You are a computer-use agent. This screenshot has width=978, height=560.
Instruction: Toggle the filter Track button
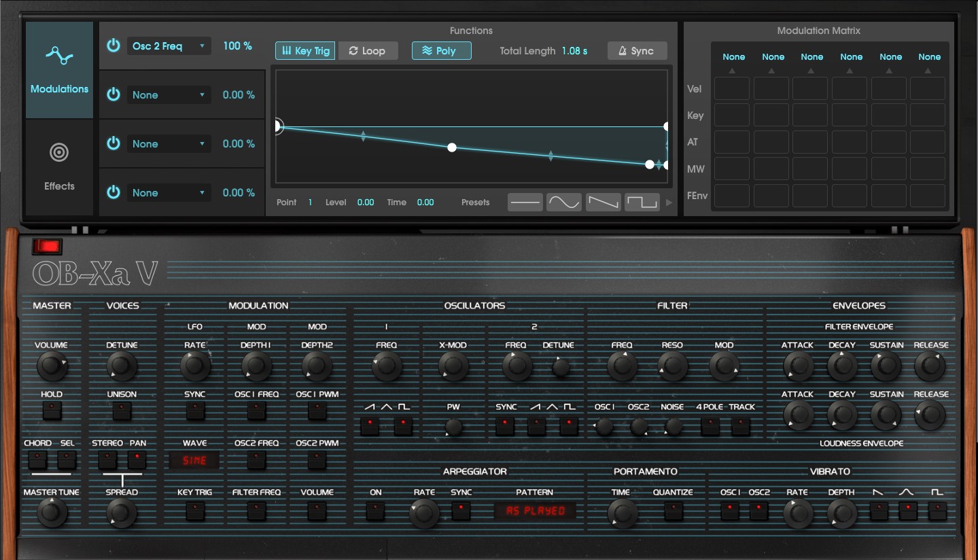pyautogui.click(x=741, y=426)
